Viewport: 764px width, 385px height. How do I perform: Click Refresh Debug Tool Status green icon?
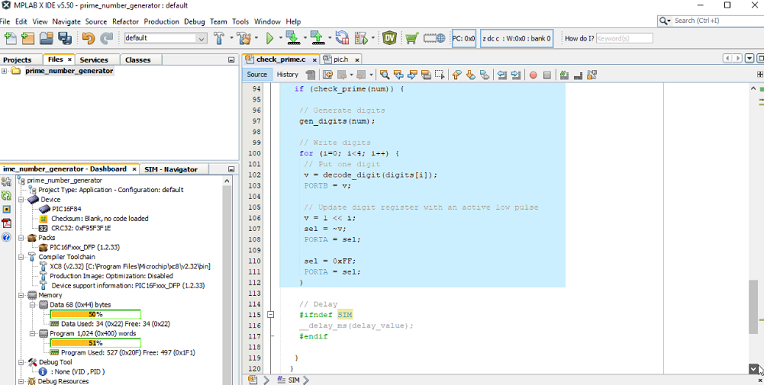coord(6,195)
